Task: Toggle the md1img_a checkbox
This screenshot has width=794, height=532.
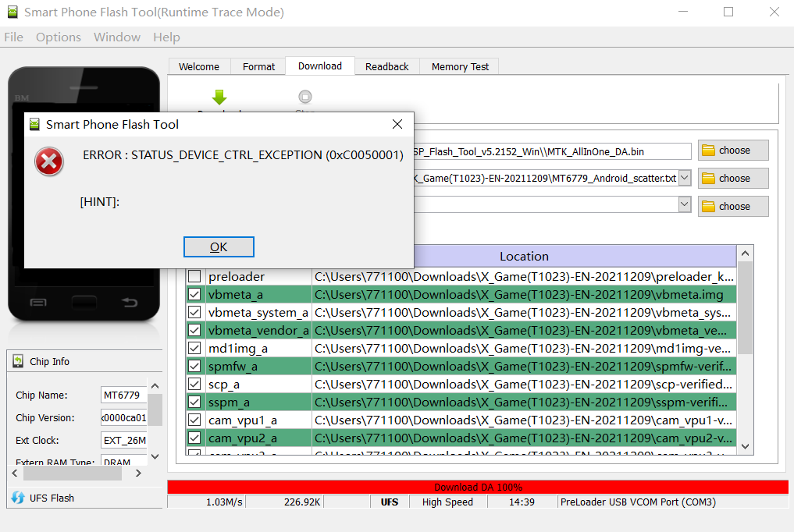Action: click(194, 349)
